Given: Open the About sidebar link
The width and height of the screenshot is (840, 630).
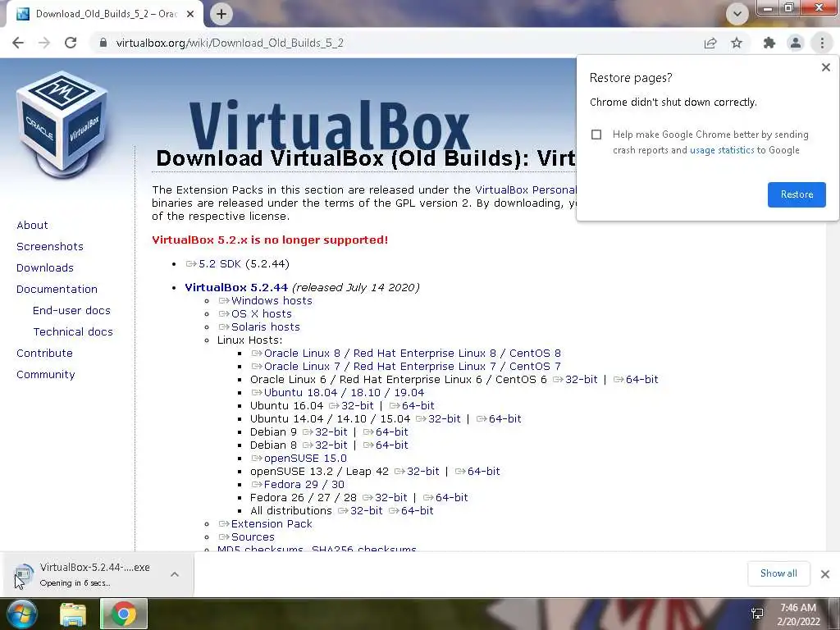Looking at the screenshot, I should (x=32, y=225).
